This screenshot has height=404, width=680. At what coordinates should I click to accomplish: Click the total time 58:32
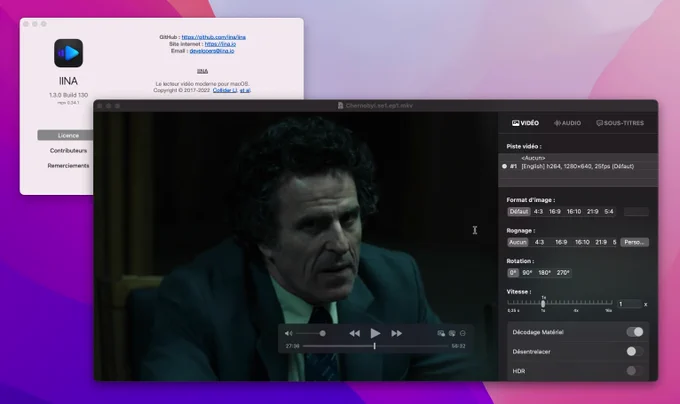pos(458,346)
